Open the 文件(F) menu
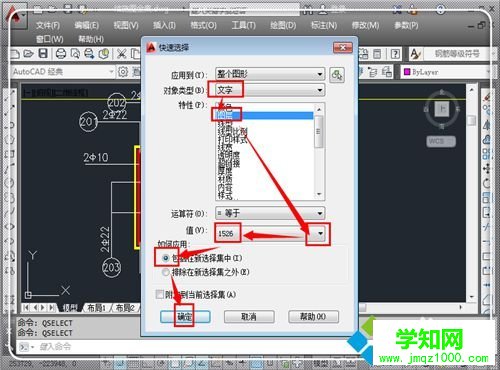500x370 pixels. click(x=48, y=25)
